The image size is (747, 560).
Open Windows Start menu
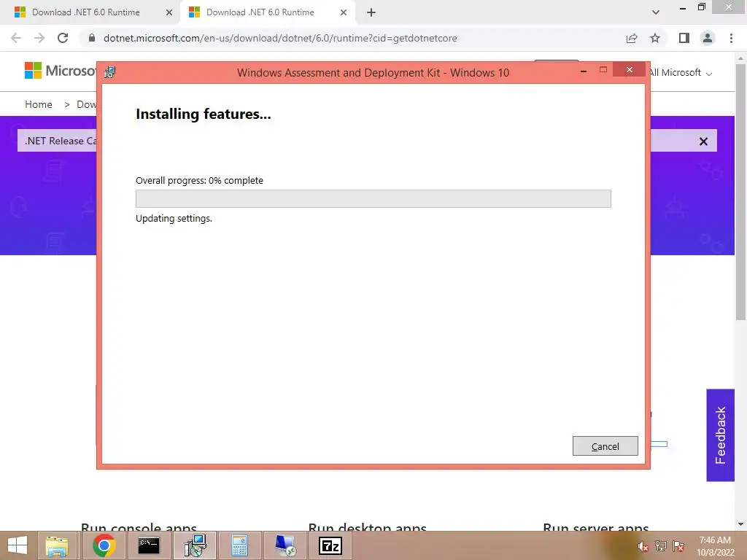coord(18,545)
